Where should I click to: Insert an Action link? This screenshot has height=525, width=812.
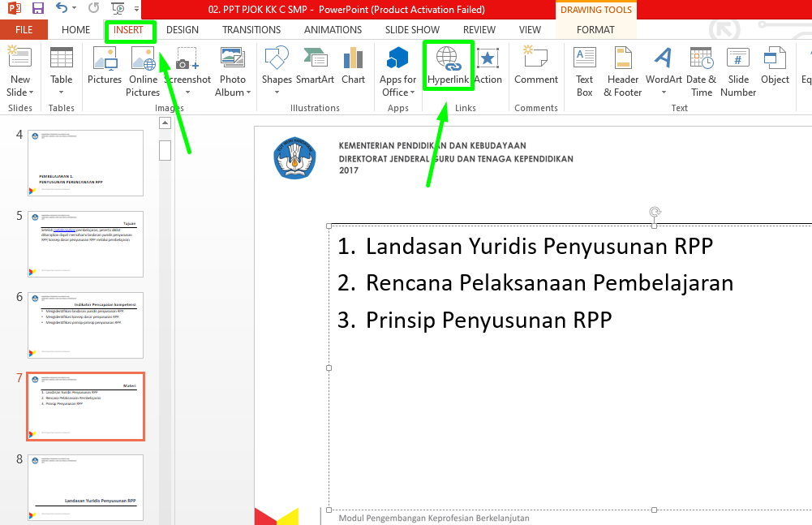(x=487, y=69)
